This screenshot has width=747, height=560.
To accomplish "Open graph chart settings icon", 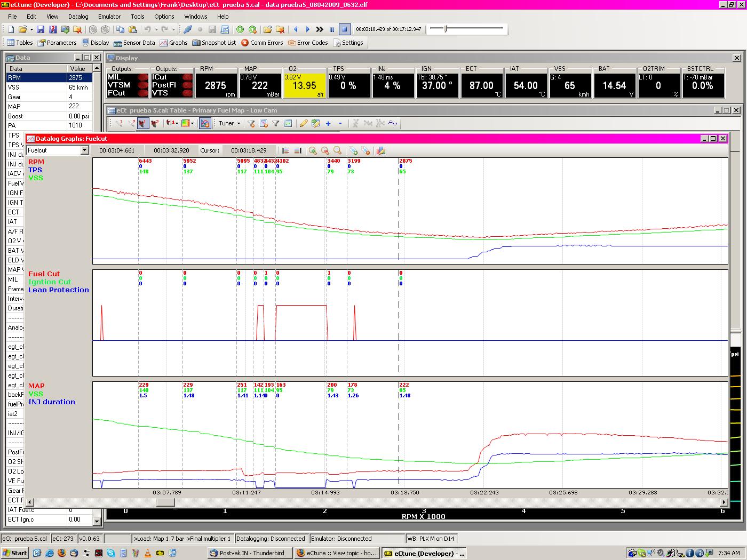I will [381, 150].
